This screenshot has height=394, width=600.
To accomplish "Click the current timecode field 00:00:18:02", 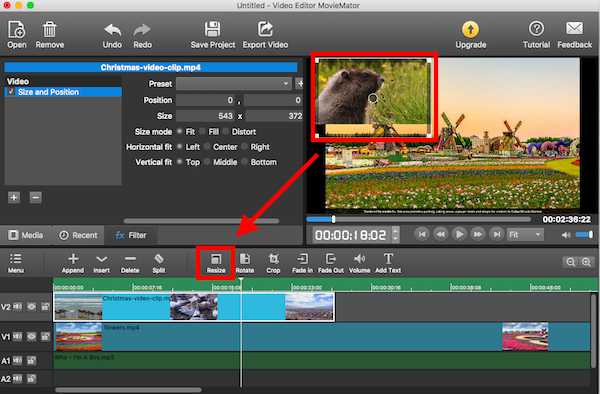I will (351, 235).
